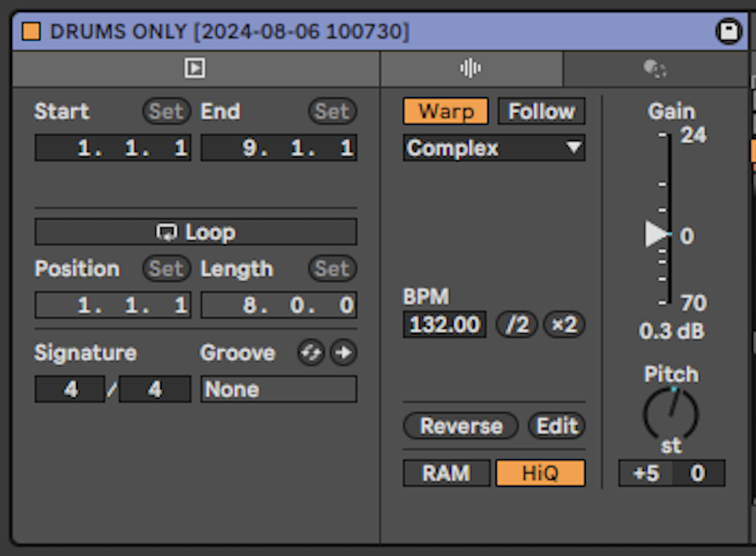Click the Pitch knob
This screenshot has height=556, width=756.
[x=671, y=414]
